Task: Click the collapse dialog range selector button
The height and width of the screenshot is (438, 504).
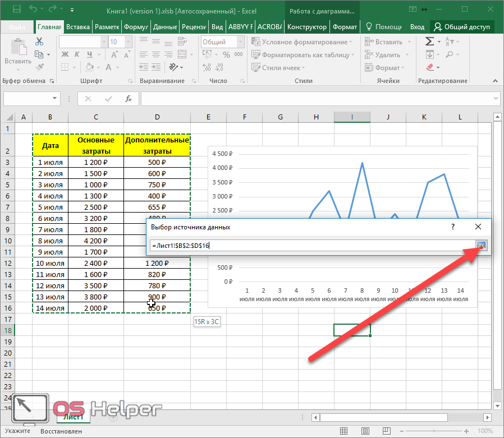Action: click(x=482, y=245)
